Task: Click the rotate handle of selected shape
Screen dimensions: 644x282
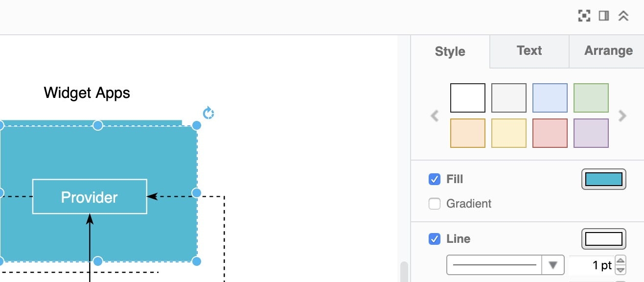Action: pos(208,114)
